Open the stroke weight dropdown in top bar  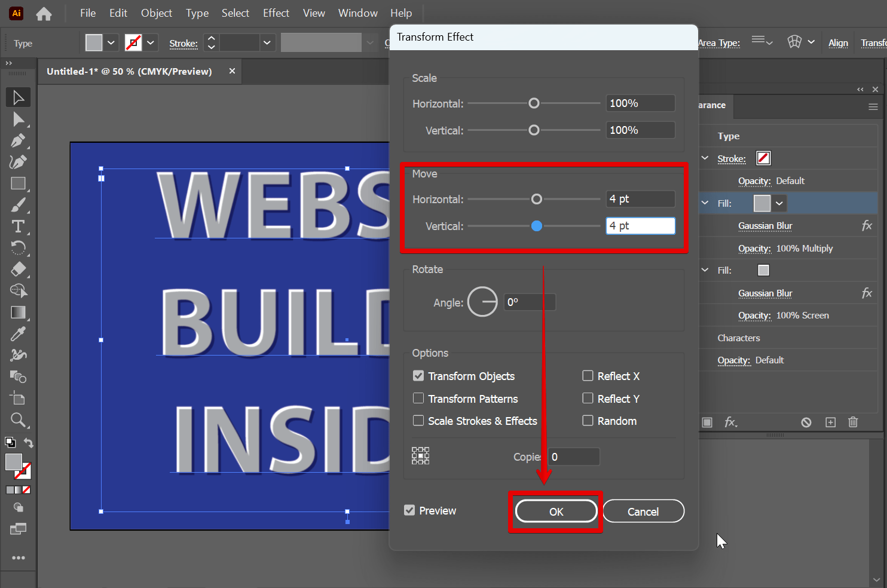pyautogui.click(x=267, y=42)
